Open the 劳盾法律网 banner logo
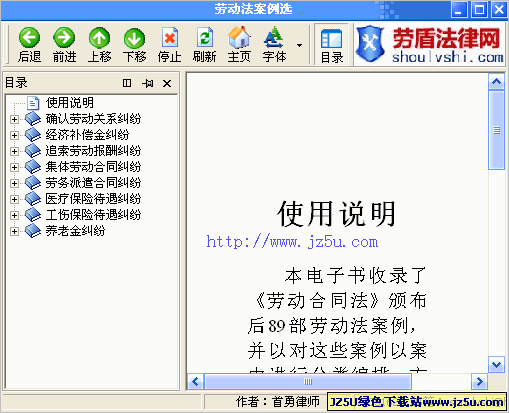Image resolution: width=509 pixels, height=413 pixels. 429,45
